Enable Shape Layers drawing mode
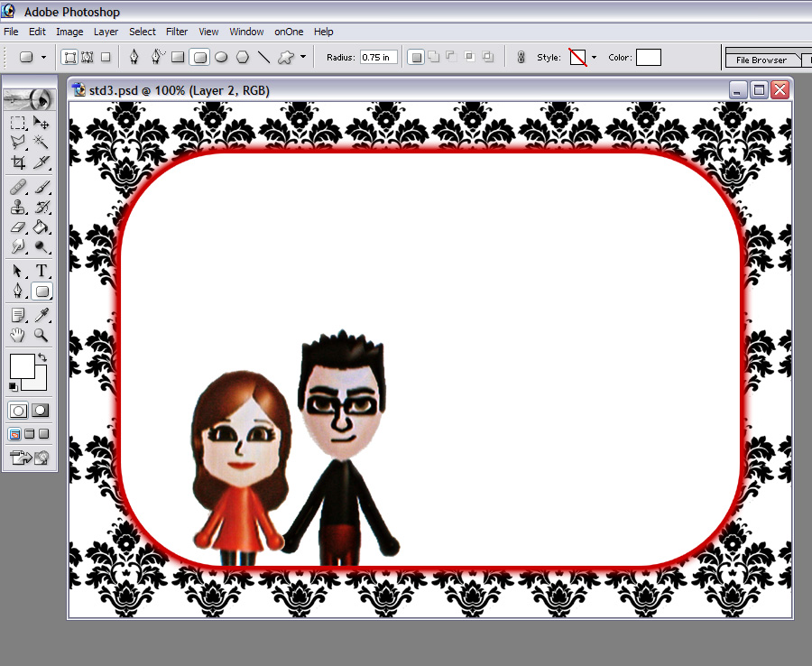Image resolution: width=812 pixels, height=666 pixels. coord(69,57)
